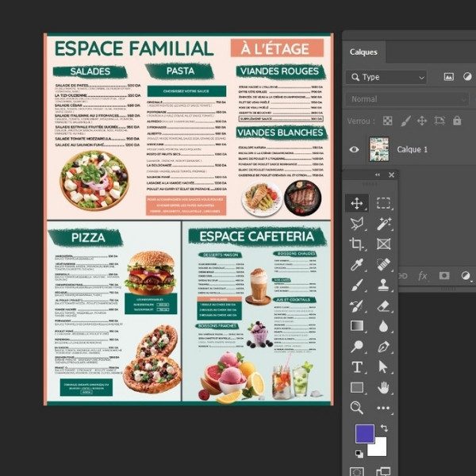
Task: Choose the Hand tool
Action: (384, 387)
